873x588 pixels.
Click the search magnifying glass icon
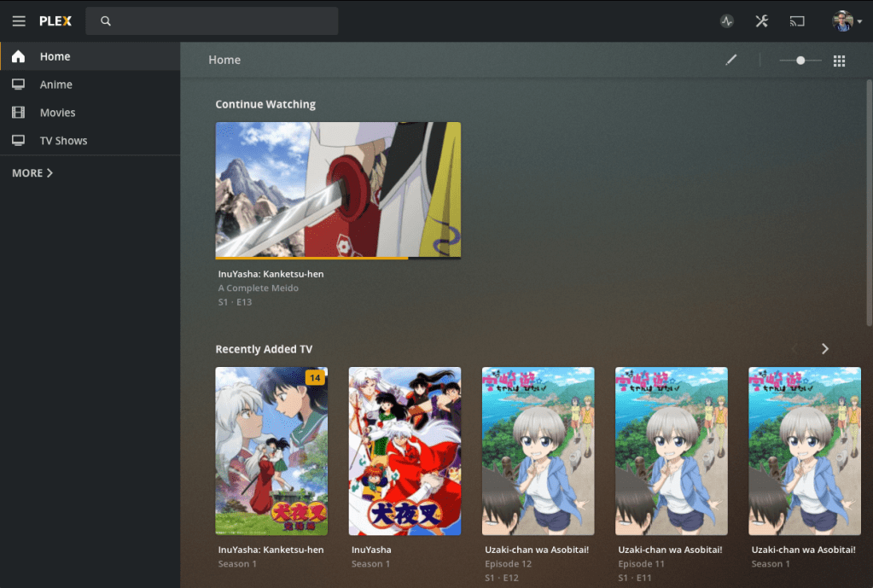[x=105, y=20]
